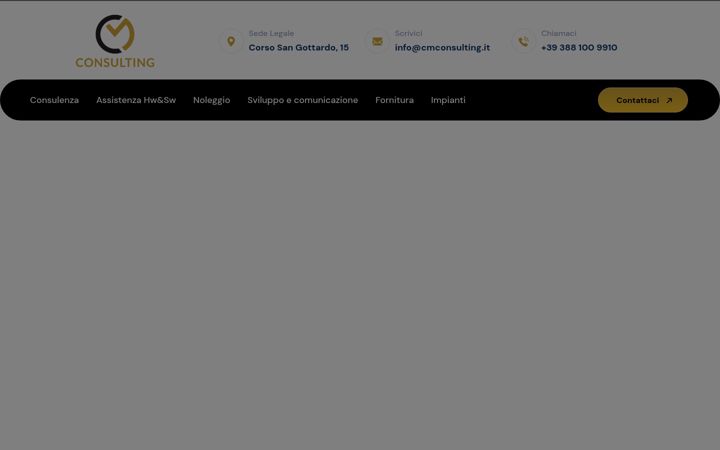
Task: Click the +39 388 100 9910 phone link
Action: (x=579, y=47)
